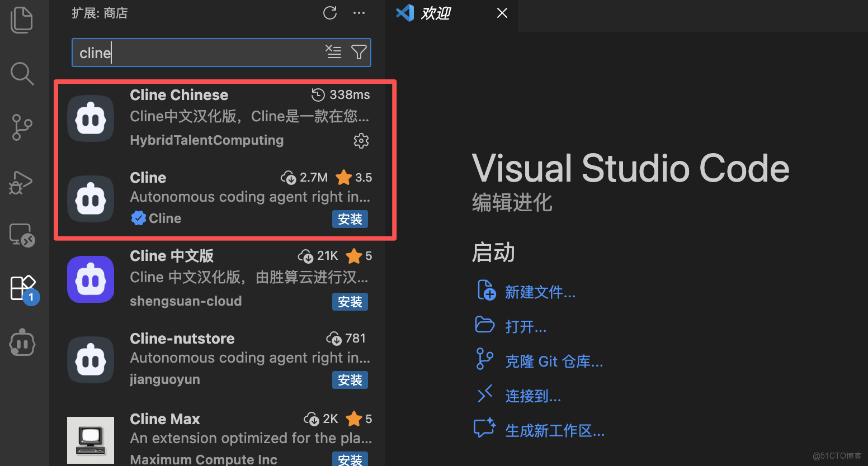Viewport: 868px width, 466px height.
Task: Click the Maximum Compute Inc publisher name
Action: 204,459
